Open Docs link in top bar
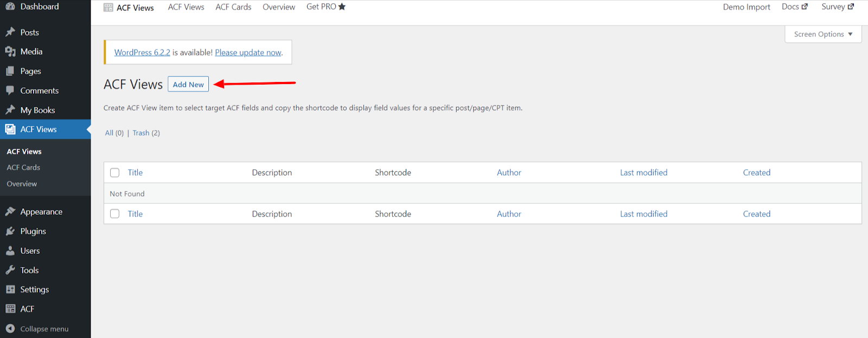The image size is (868, 338). (x=795, y=7)
